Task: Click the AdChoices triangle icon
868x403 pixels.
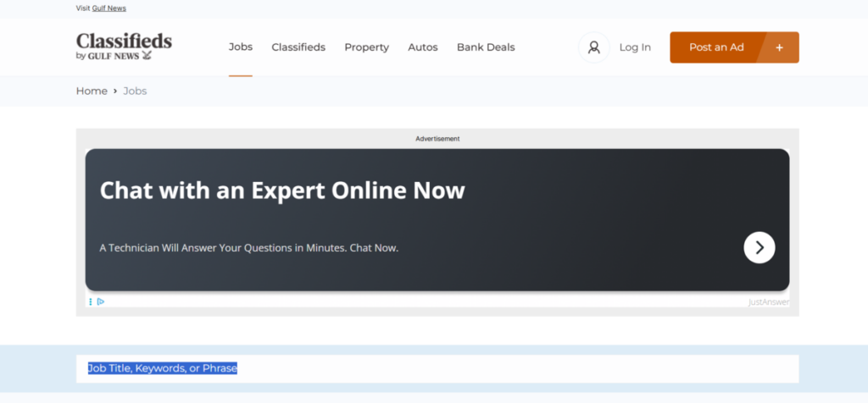Action: click(x=101, y=301)
